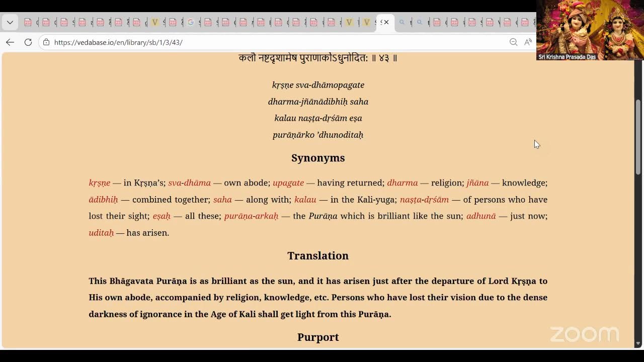The image size is (644, 362).
Task: Open the uditaḥ synonym link
Action: 101,233
